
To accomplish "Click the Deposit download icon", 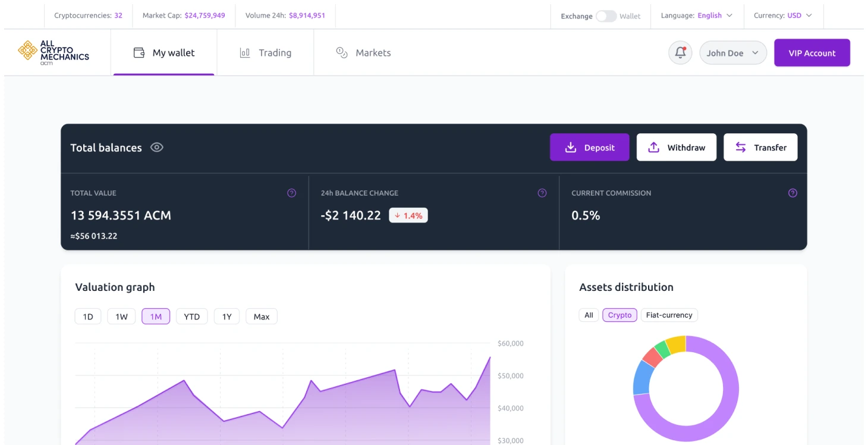I will point(571,147).
